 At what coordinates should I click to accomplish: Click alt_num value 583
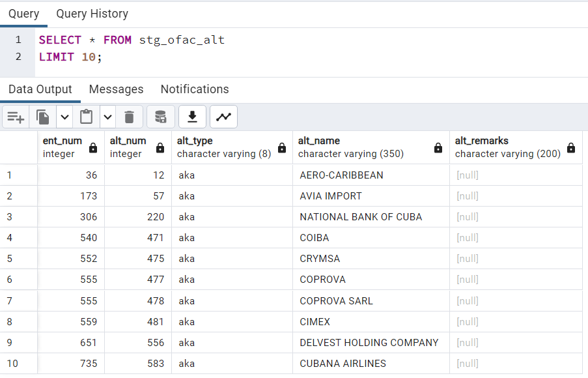coord(138,364)
